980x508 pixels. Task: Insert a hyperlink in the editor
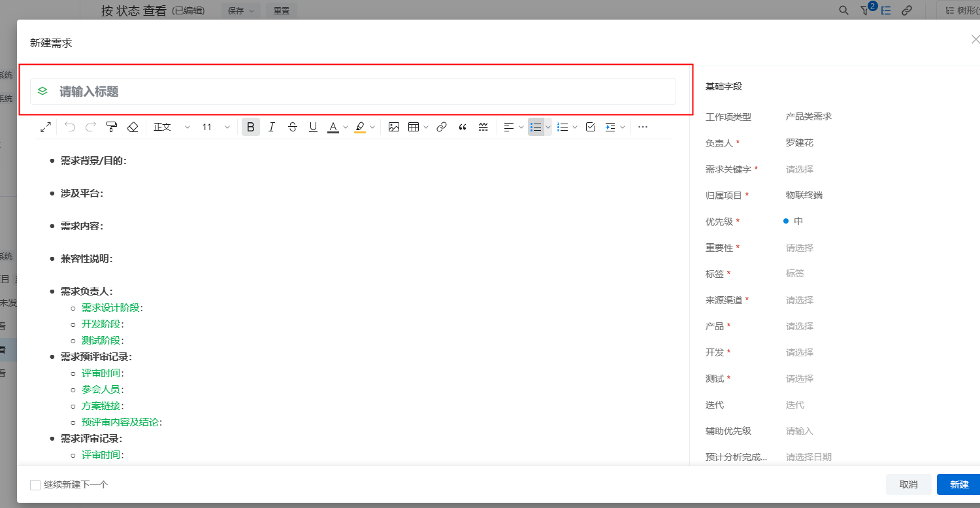tap(442, 127)
